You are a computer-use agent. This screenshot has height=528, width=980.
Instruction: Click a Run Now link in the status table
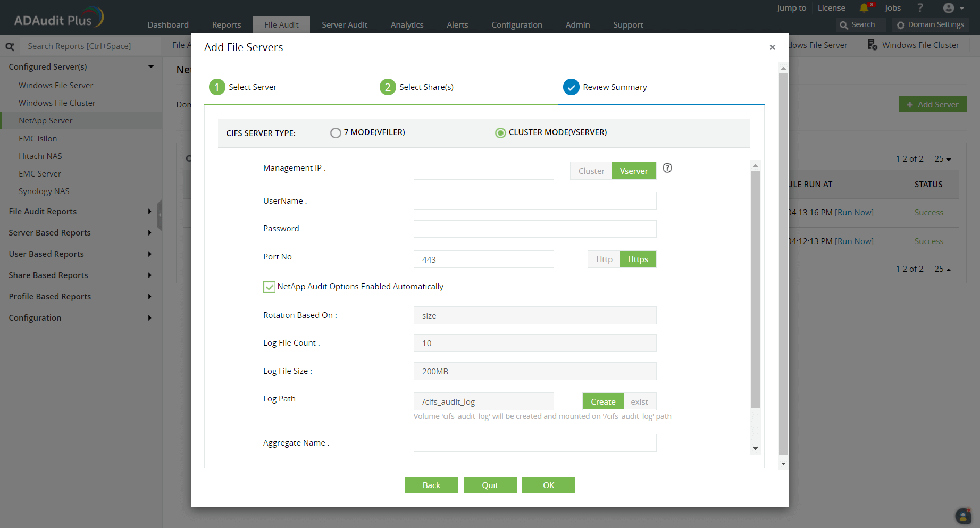854,212
